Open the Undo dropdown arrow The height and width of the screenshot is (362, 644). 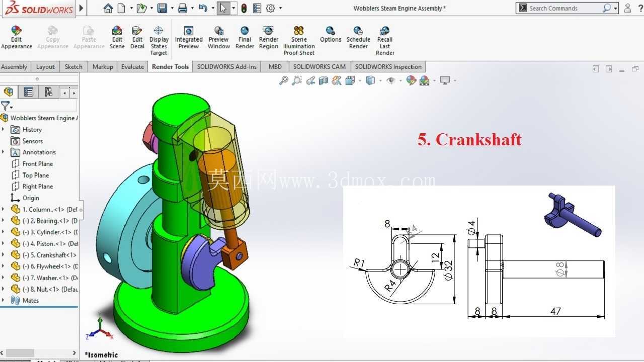coord(213,8)
